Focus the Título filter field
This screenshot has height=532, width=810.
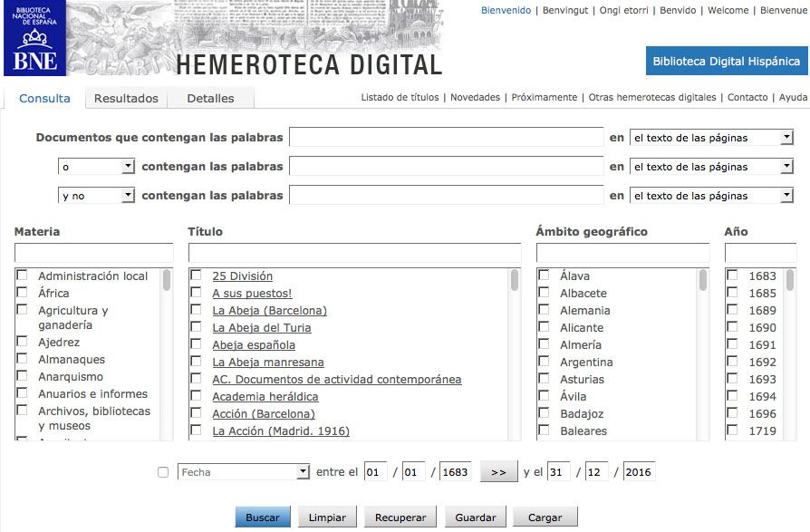[x=355, y=253]
